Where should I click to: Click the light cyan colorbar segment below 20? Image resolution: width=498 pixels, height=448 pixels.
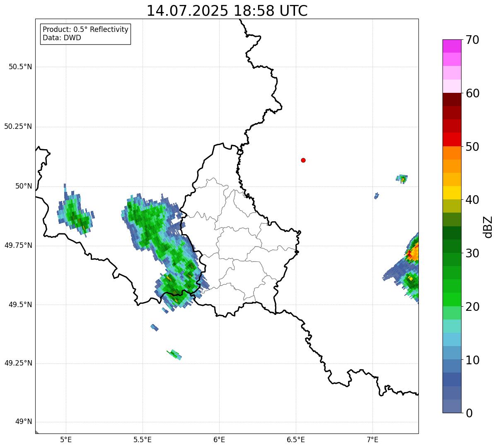(x=452, y=326)
